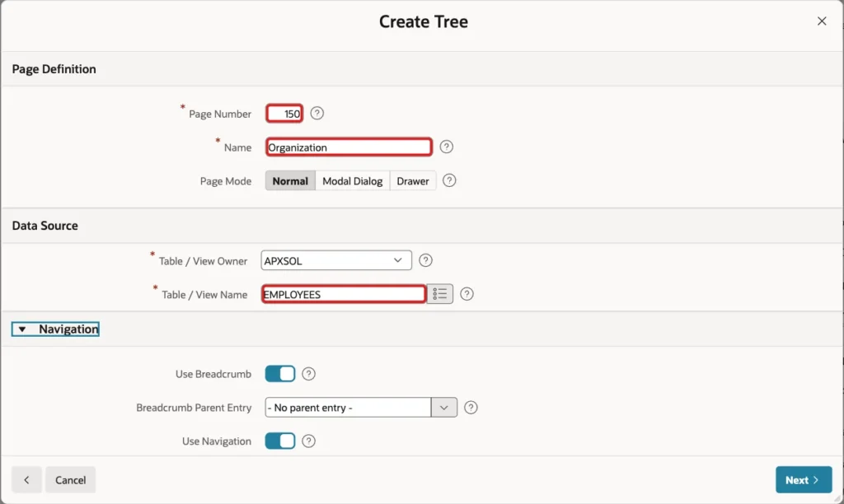Click the Page Number input field
This screenshot has height=504, width=844.
tap(284, 114)
